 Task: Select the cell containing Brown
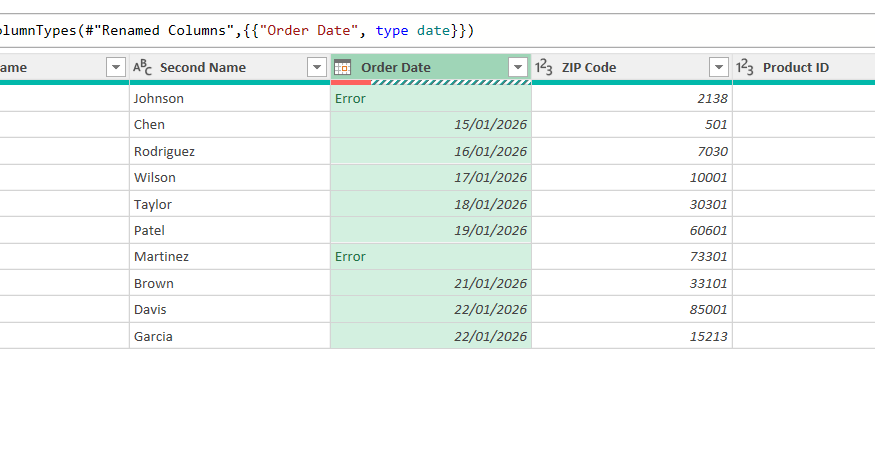(x=230, y=283)
